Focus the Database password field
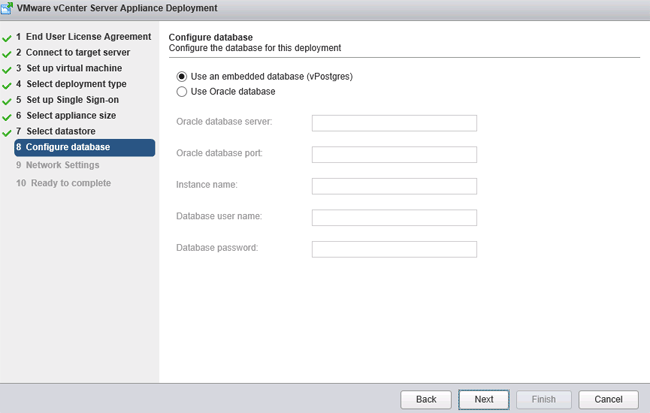Screen dimensions: 650x413 point(394,249)
